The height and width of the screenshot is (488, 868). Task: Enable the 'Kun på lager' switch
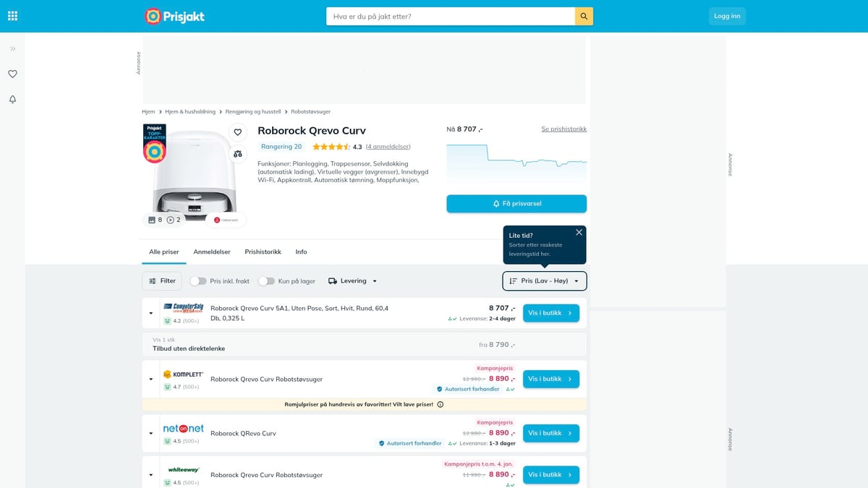click(267, 281)
